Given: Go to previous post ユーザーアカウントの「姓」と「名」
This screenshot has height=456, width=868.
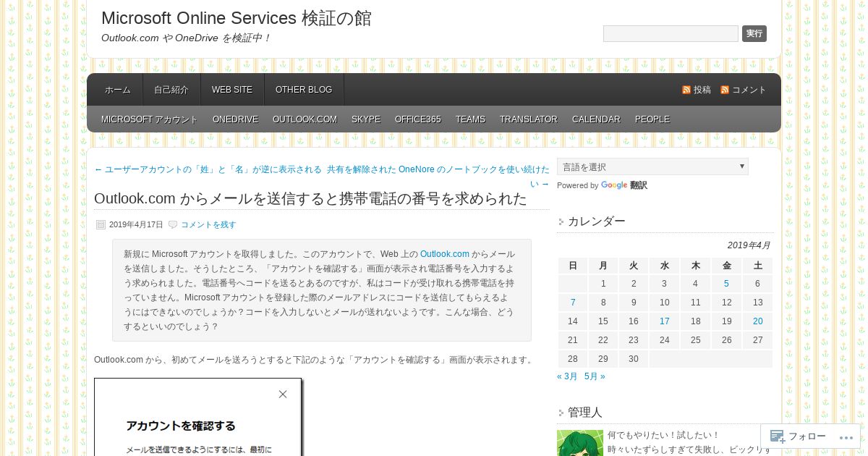Looking at the screenshot, I should tap(208, 169).
